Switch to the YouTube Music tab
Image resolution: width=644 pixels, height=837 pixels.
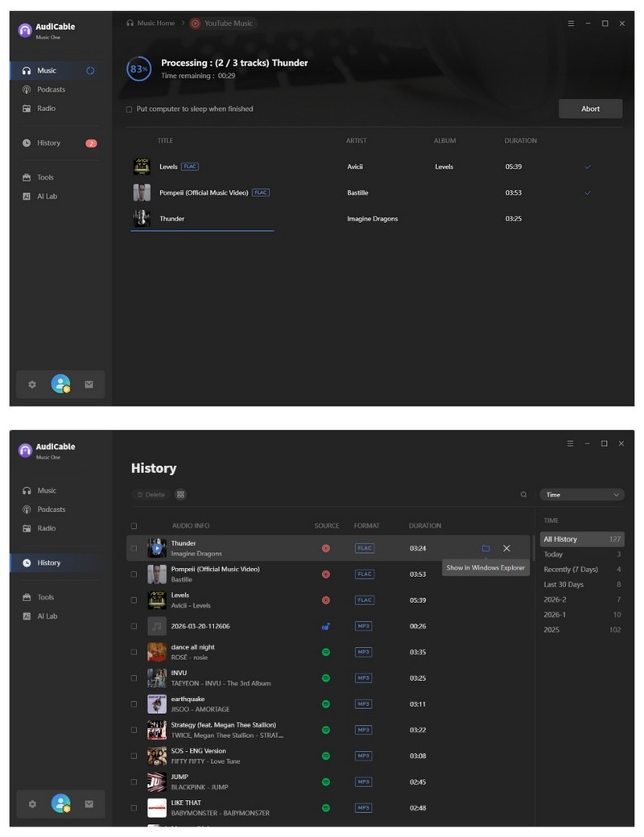pyautogui.click(x=223, y=23)
